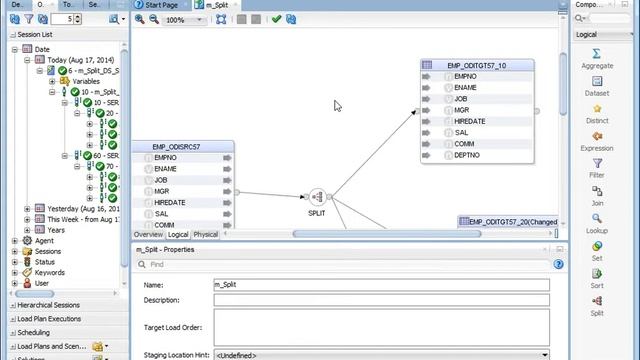
Task: Open Staging Location Hint dropdown
Action: [544, 355]
